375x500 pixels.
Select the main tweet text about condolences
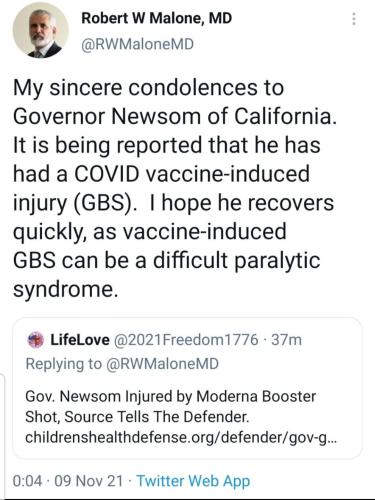click(x=174, y=188)
